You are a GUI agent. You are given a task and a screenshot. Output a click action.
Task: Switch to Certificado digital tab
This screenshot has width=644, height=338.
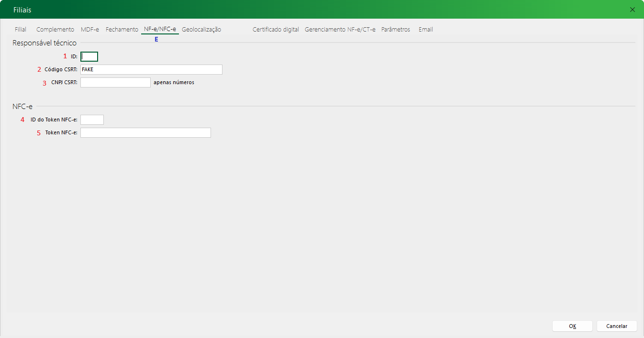click(x=276, y=30)
